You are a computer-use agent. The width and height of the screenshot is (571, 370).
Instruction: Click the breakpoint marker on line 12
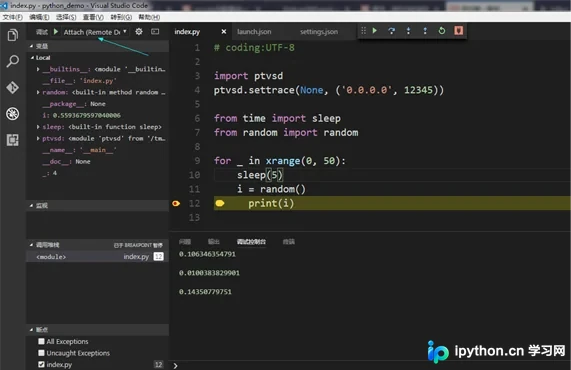[x=176, y=203]
